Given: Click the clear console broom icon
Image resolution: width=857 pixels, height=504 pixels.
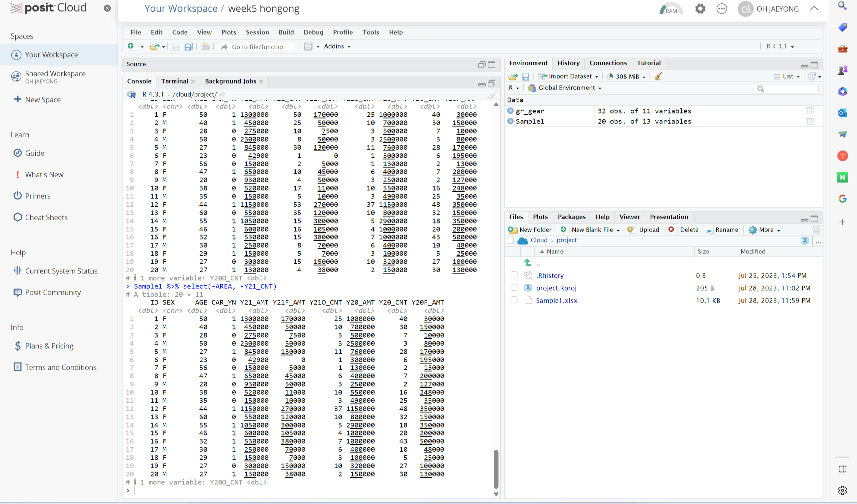Looking at the screenshot, I should tap(492, 95).
